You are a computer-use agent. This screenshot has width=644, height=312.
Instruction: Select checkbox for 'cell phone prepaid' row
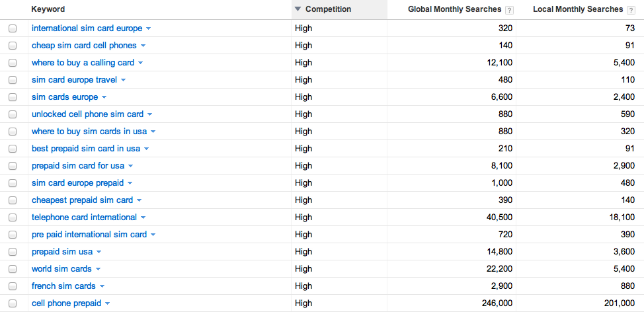(x=13, y=304)
